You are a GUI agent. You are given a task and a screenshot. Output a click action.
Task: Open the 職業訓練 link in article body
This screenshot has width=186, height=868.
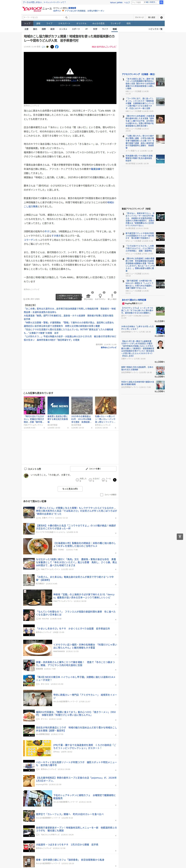coord(95,169)
